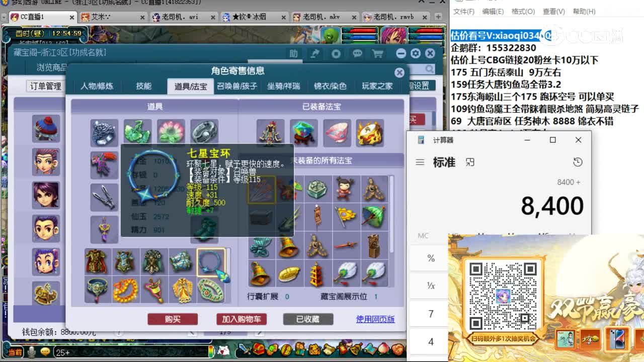Image resolution: width=644 pixels, height=362 pixels.
Task: Select the highlighted 七星宝环 ring in inventory
Action: [x=211, y=262]
